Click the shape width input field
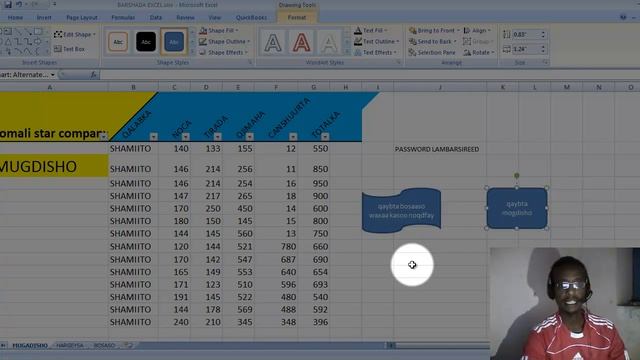This screenshot has width=640, height=360. tap(526, 49)
